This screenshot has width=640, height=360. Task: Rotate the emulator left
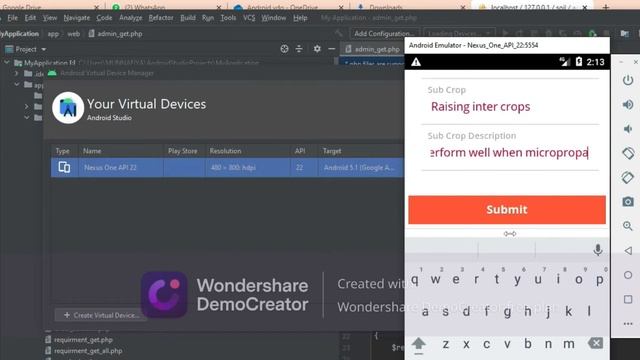point(628,153)
